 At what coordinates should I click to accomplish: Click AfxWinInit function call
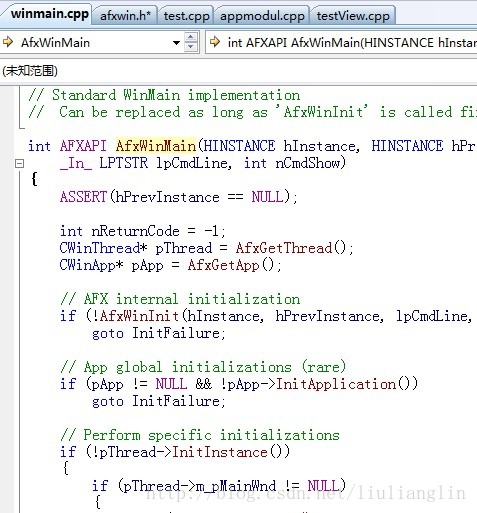[139, 316]
